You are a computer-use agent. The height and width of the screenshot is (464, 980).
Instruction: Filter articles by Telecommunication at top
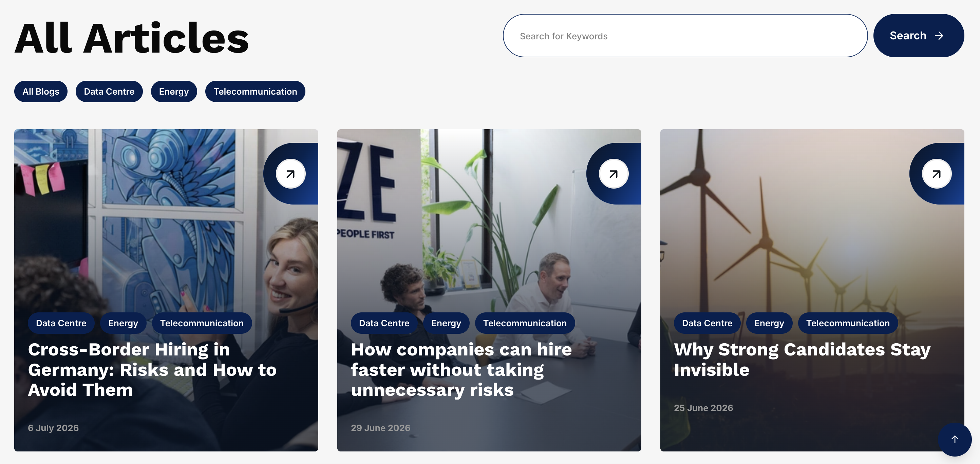[x=255, y=91]
